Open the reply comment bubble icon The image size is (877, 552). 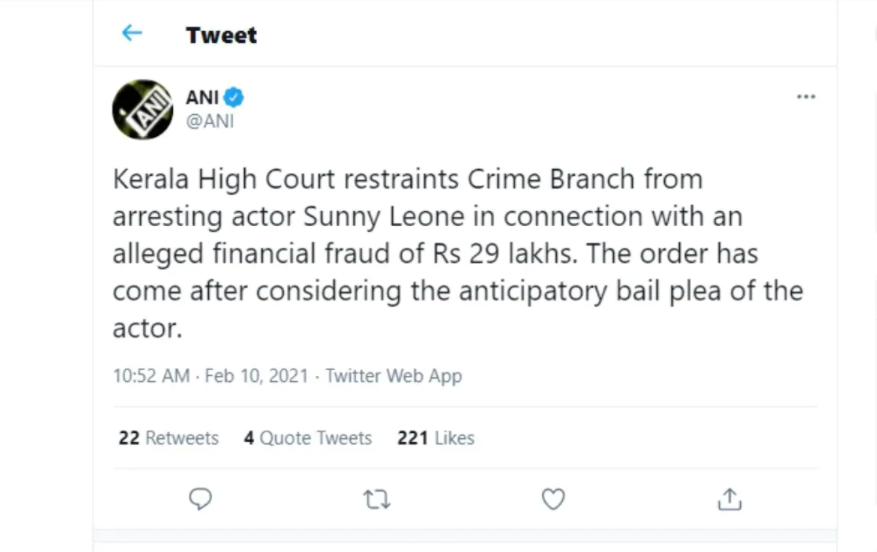200,499
